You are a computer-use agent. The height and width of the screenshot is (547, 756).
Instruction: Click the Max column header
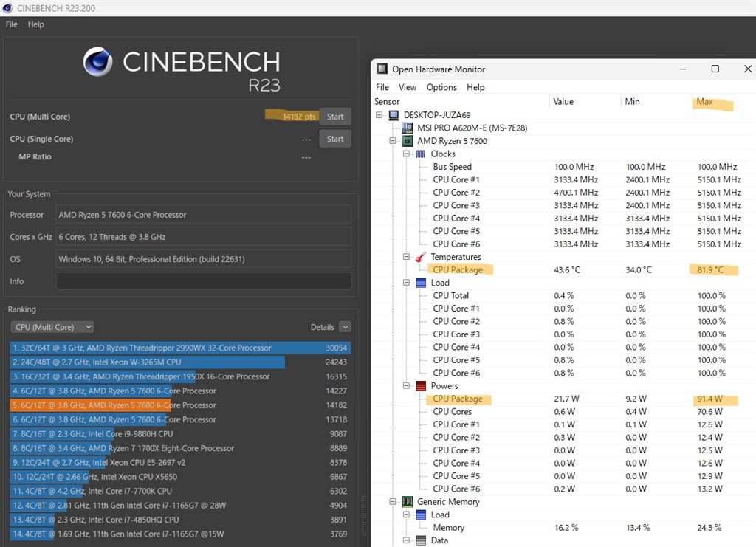(x=704, y=102)
